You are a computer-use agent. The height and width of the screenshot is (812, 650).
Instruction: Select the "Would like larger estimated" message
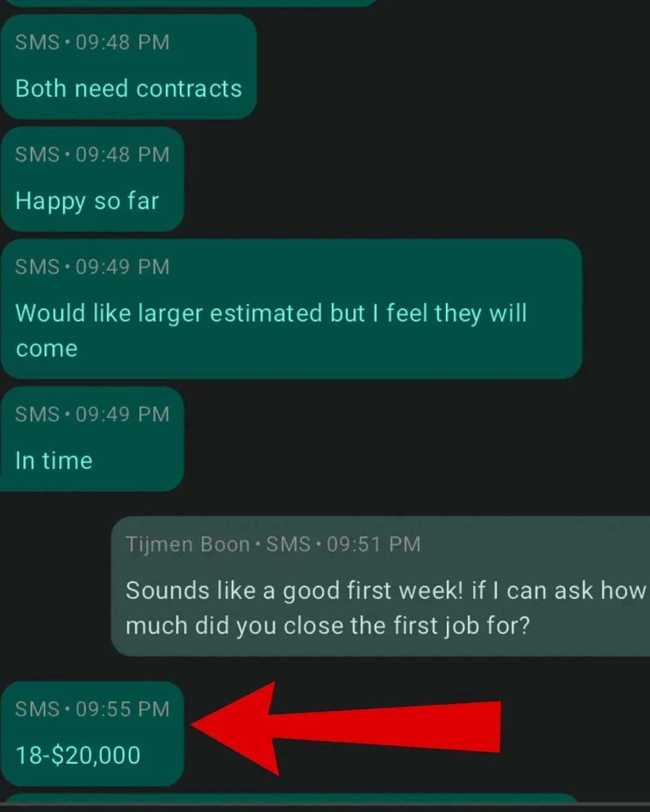pos(291,309)
